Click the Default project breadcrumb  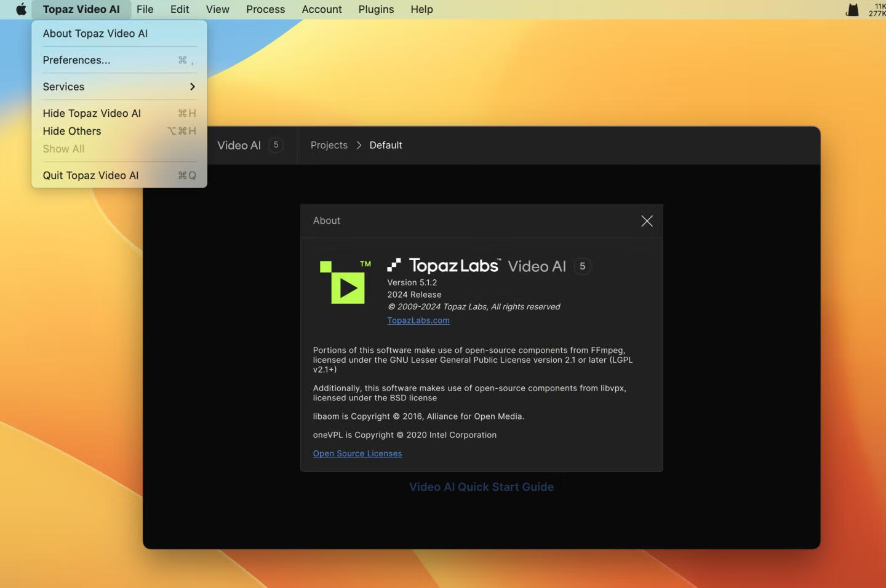coord(386,145)
